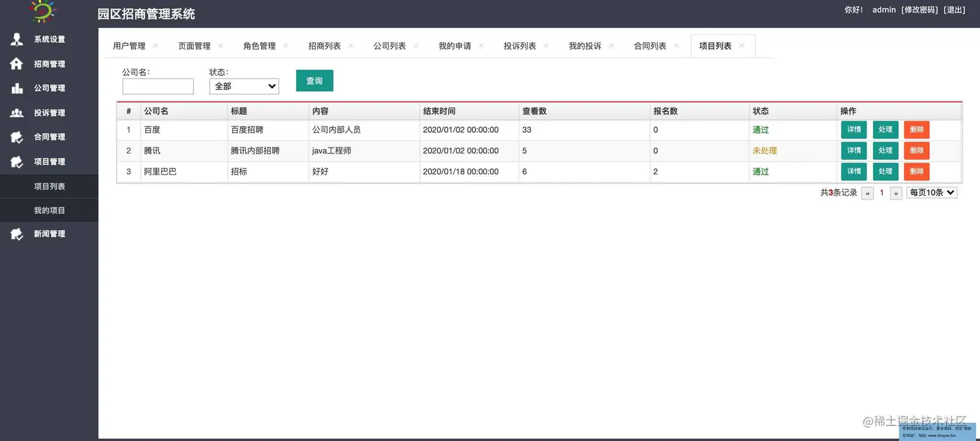
Task: Expand 系统设置 in the sidebar
Action: click(x=49, y=40)
